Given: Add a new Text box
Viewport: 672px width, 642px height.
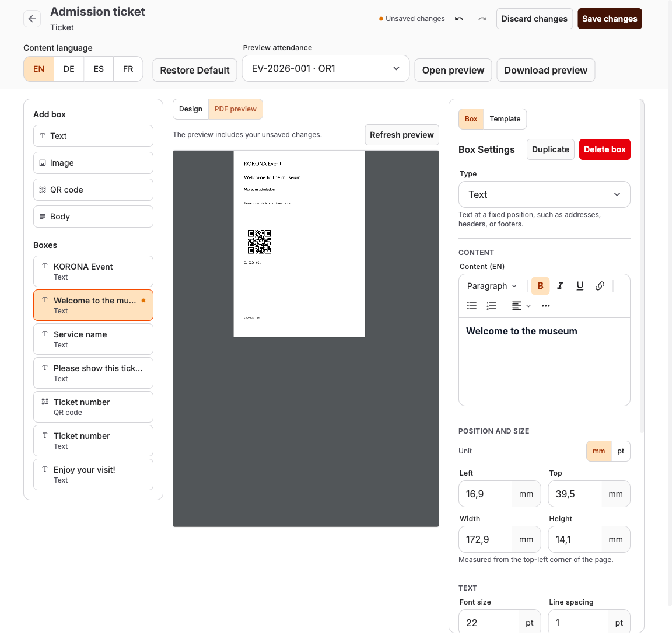Looking at the screenshot, I should [x=93, y=136].
